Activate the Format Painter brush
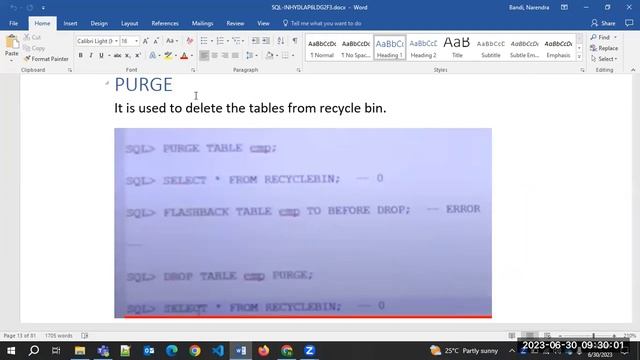Image resolution: width=640 pixels, height=360 pixels. click(x=46, y=59)
